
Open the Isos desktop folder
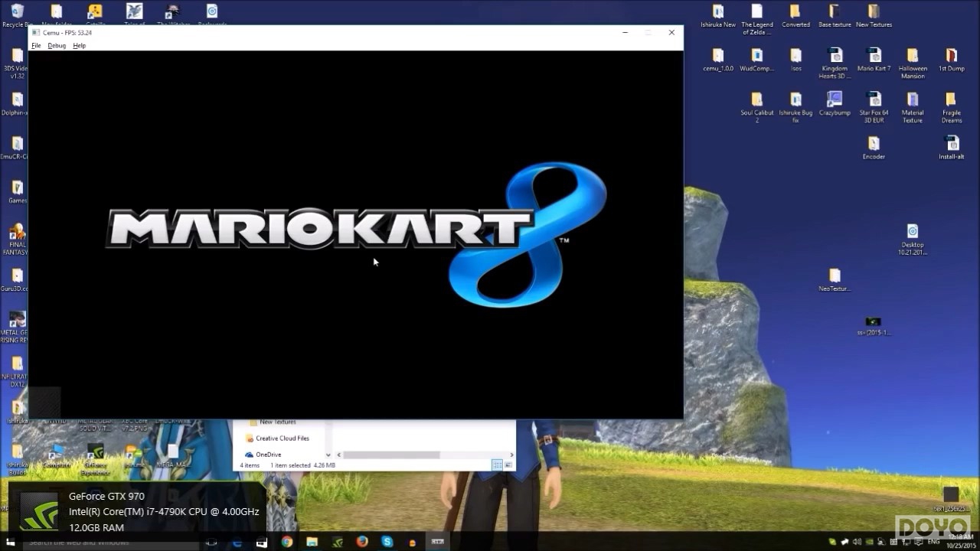[795, 60]
